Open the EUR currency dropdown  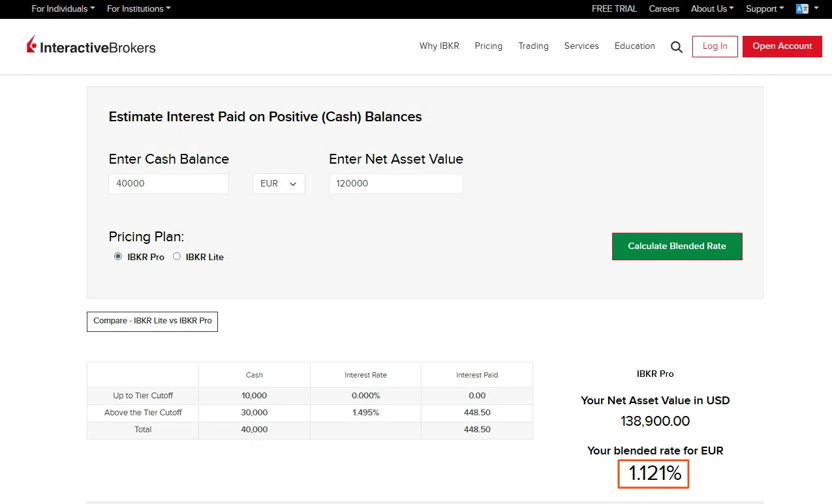coord(279,184)
